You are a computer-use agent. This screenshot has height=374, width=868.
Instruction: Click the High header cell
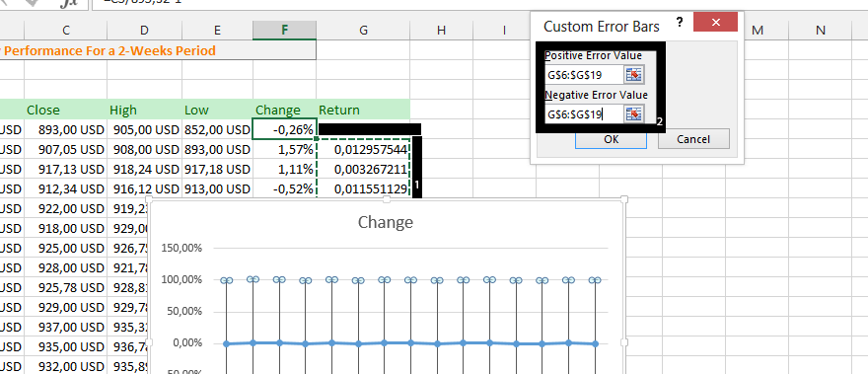[144, 110]
